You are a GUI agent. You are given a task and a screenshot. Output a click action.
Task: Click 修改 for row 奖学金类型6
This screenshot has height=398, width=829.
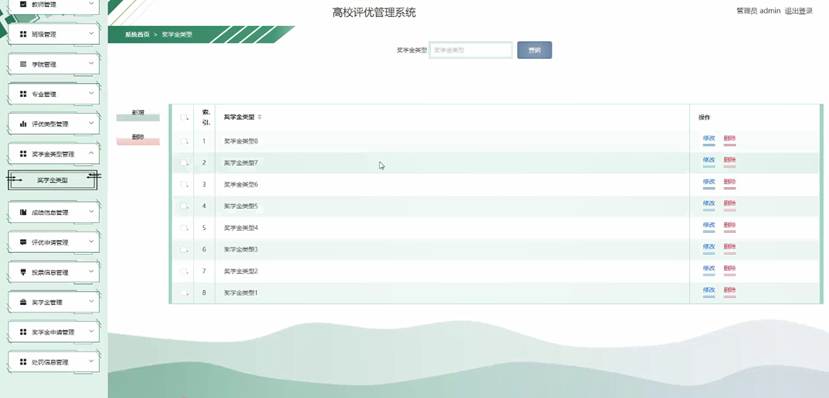pyautogui.click(x=708, y=182)
